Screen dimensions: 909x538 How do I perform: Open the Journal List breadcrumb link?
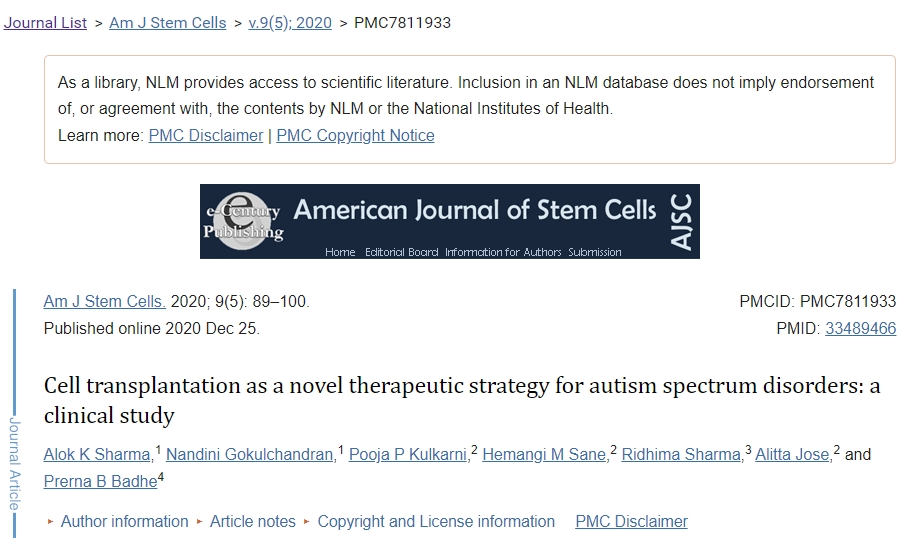pos(45,22)
